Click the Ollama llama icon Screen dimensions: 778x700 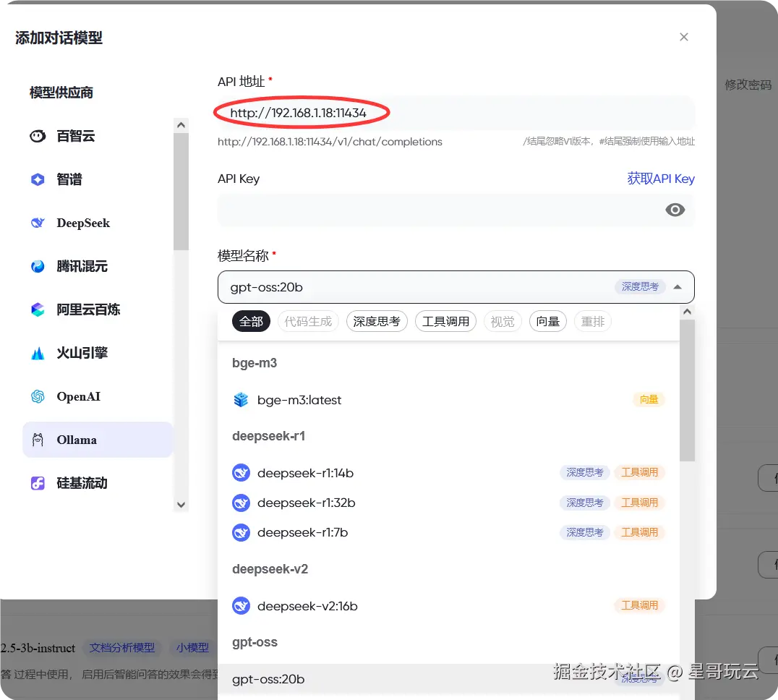[38, 440]
